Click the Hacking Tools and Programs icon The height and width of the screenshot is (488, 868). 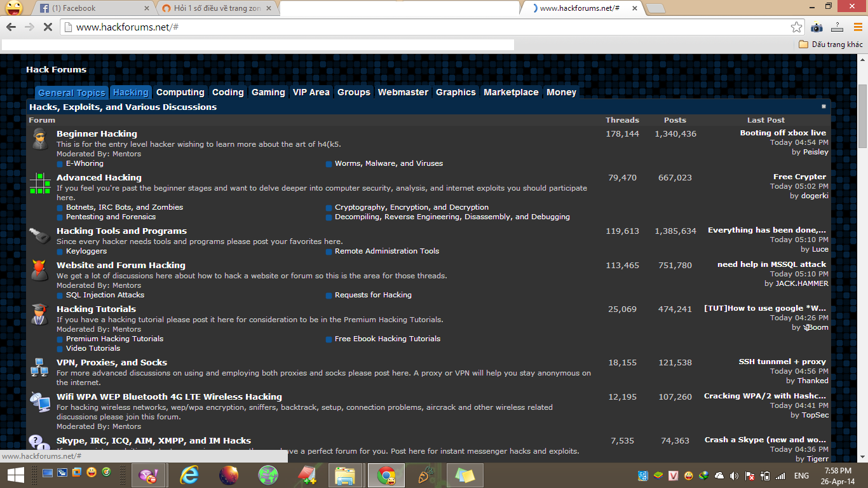[39, 235]
